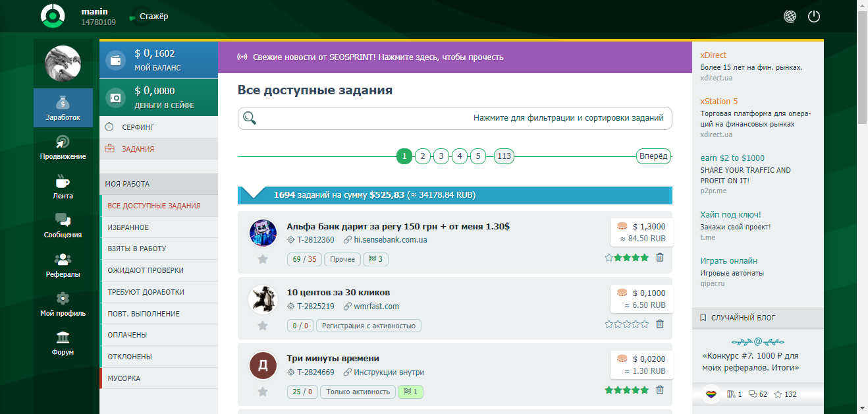
Task: Open the Задания menu item
Action: pos(159,149)
